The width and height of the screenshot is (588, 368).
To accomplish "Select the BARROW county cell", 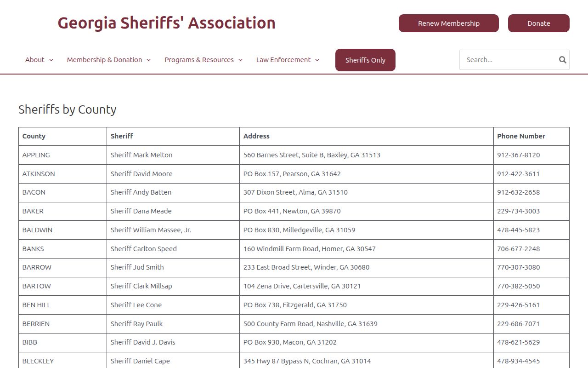I will click(x=63, y=267).
